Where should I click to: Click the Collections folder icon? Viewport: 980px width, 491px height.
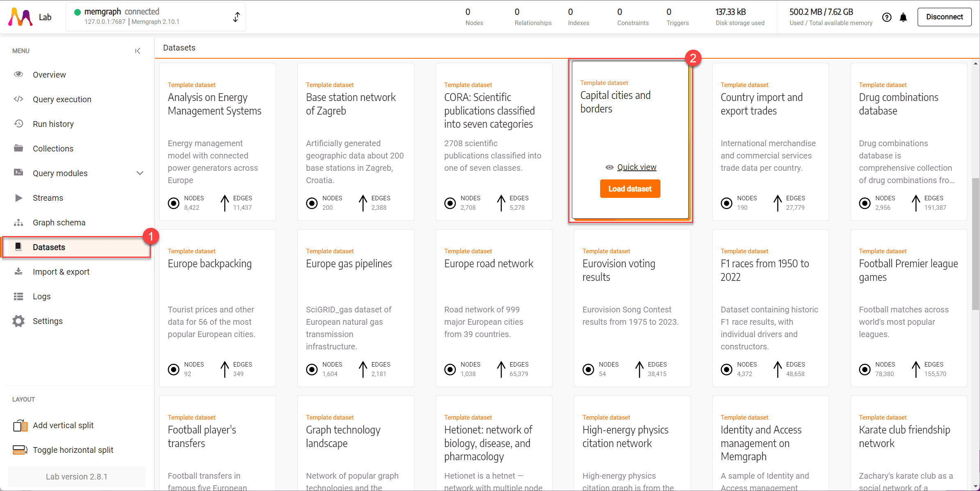pos(18,148)
